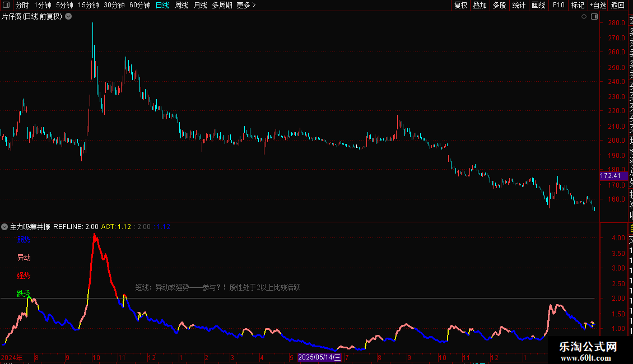Switch to 月线 monthly chart

tap(200, 5)
